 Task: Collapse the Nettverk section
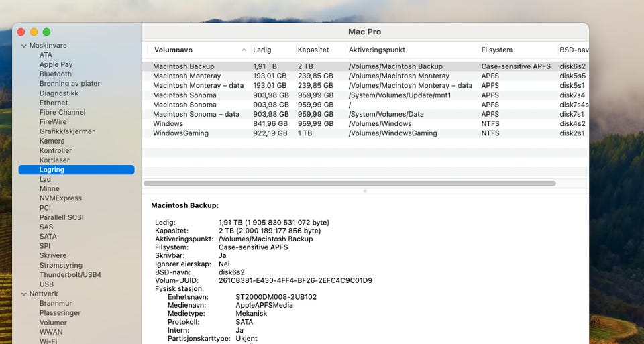24,294
